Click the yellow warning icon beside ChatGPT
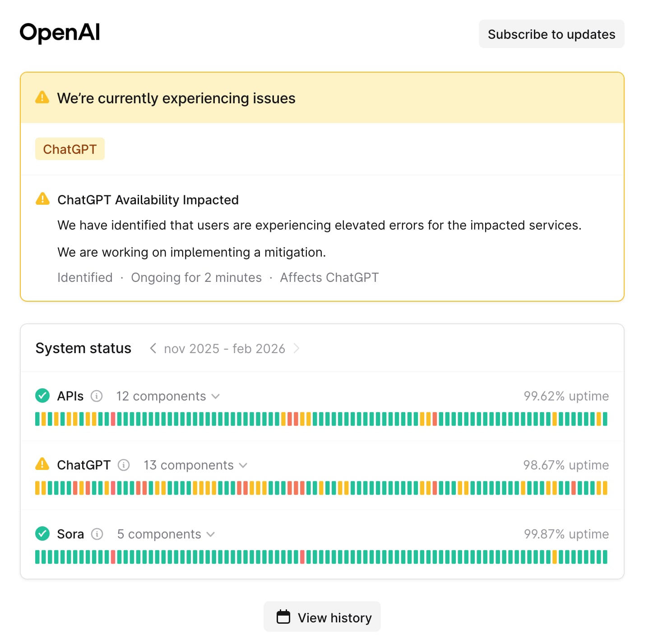658x644 pixels. point(42,465)
